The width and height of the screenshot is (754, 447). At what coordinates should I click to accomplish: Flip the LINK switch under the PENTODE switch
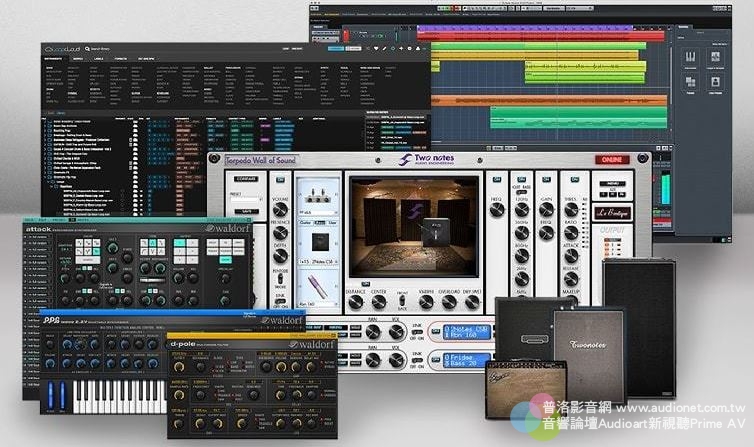point(280,301)
